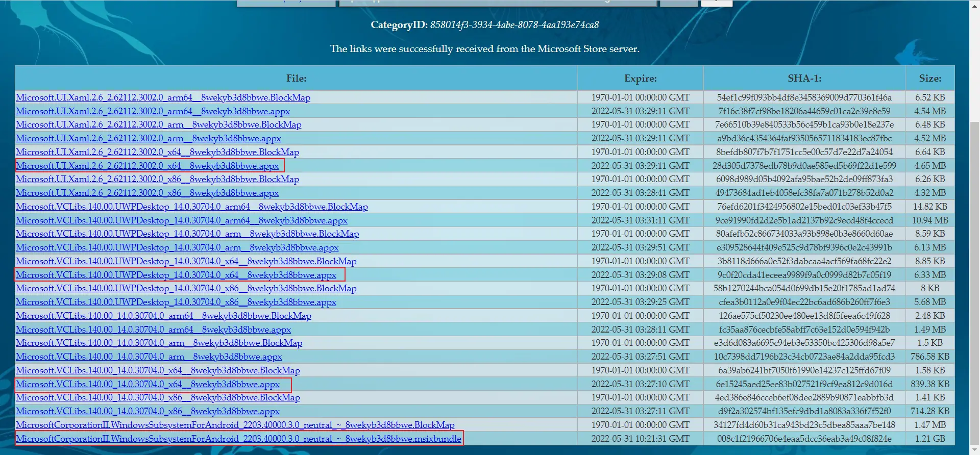Download Microsoft.UI.Xaml.2.6 arm64 appx file

click(153, 111)
